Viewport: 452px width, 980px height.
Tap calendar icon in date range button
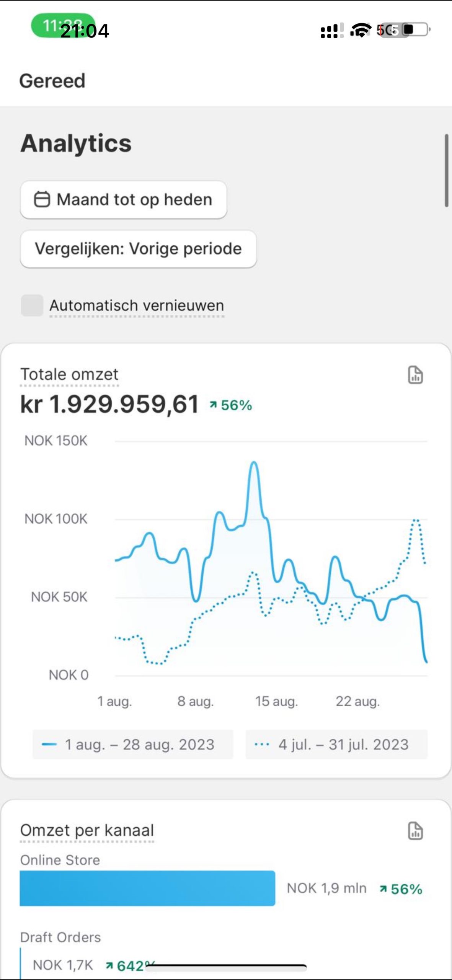pyautogui.click(x=42, y=199)
